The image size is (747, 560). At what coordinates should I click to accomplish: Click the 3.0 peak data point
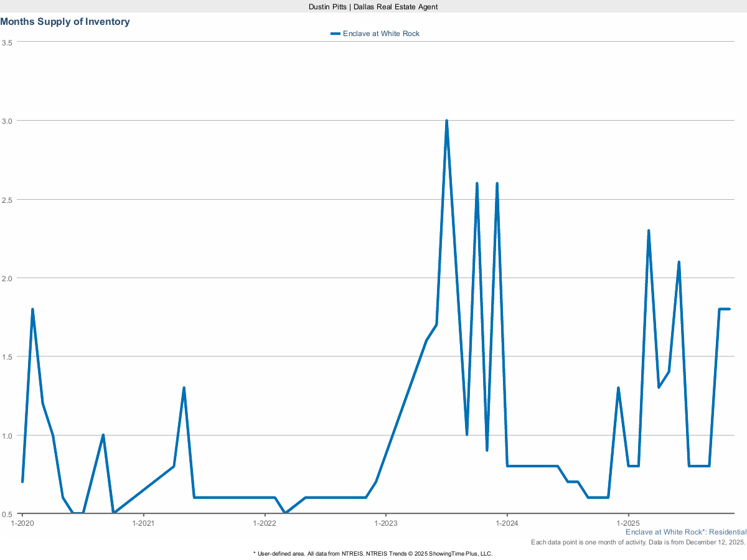tap(446, 118)
